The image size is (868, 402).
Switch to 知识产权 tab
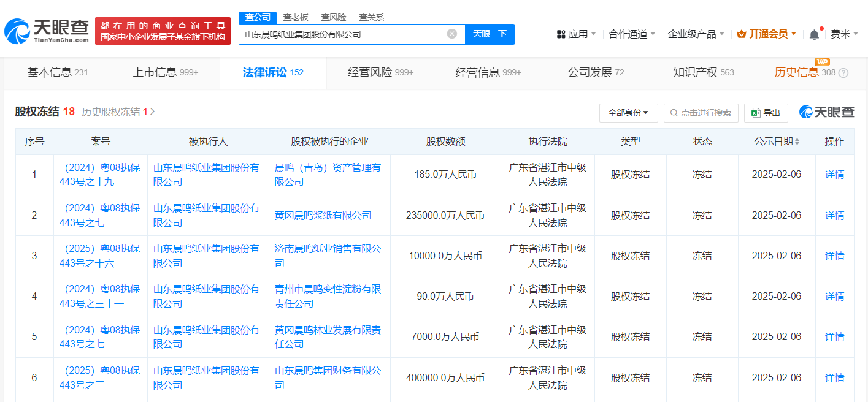pyautogui.click(x=703, y=72)
